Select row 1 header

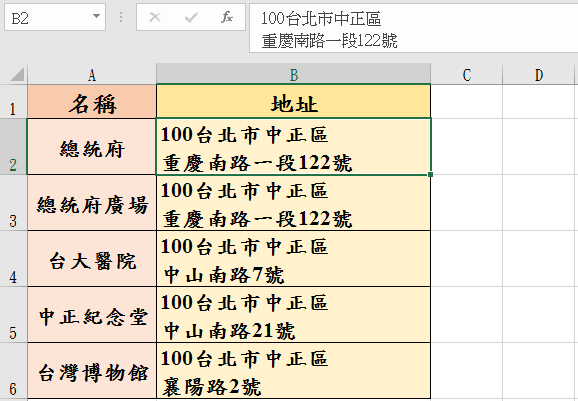[x=13, y=102]
